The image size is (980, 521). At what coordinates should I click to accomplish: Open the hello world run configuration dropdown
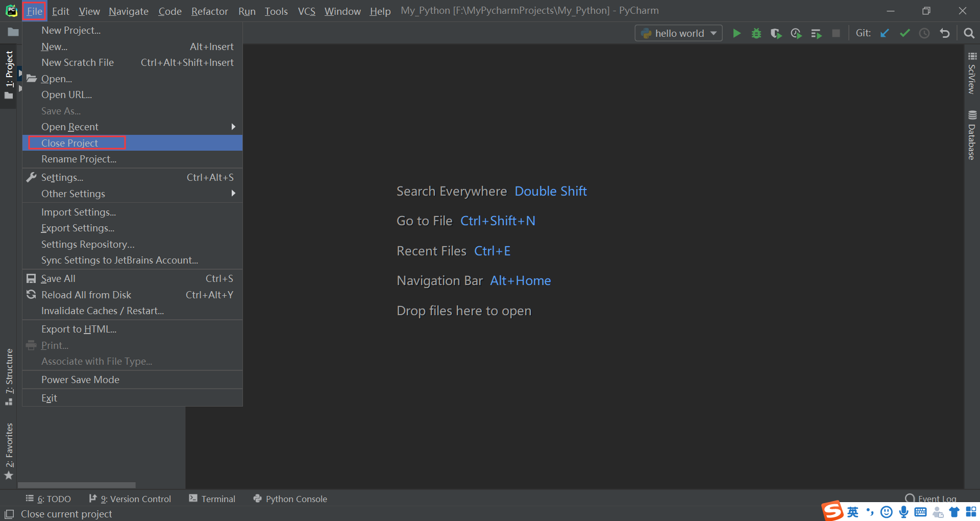click(678, 33)
